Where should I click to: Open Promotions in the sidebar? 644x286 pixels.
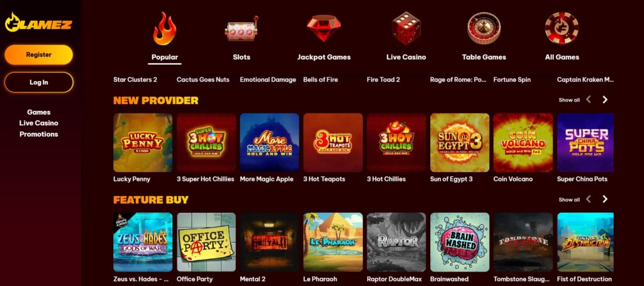coord(38,134)
